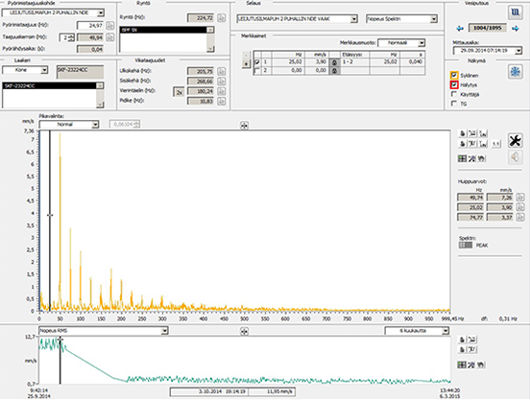
Task: Click the Pyörimistaajuus 24,97 input field
Action: point(90,26)
